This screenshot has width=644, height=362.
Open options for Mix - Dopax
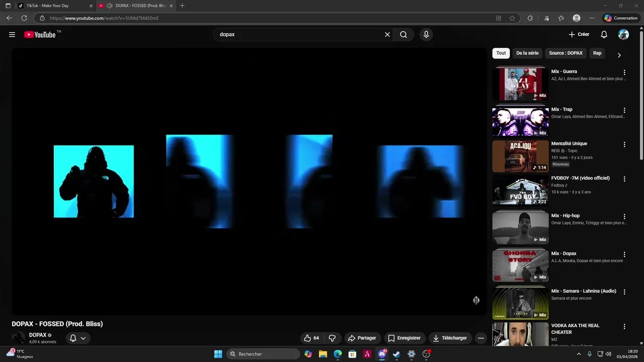(x=624, y=254)
